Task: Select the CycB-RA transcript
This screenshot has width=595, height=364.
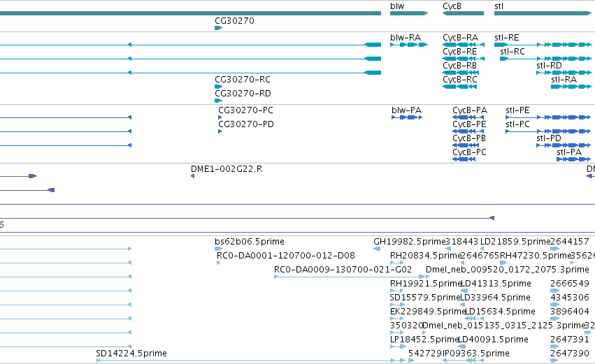Action: click(x=464, y=45)
